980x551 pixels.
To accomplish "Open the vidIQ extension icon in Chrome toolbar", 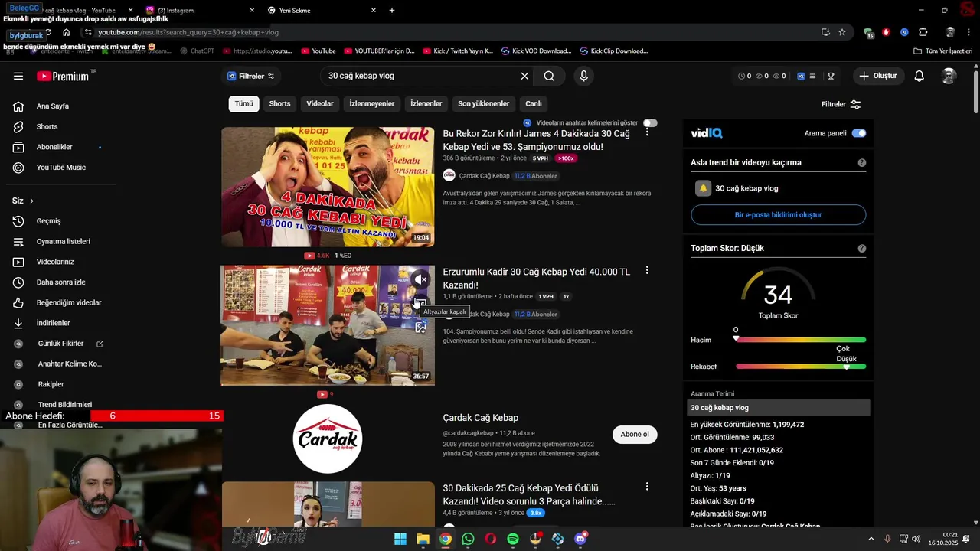I will point(904,32).
